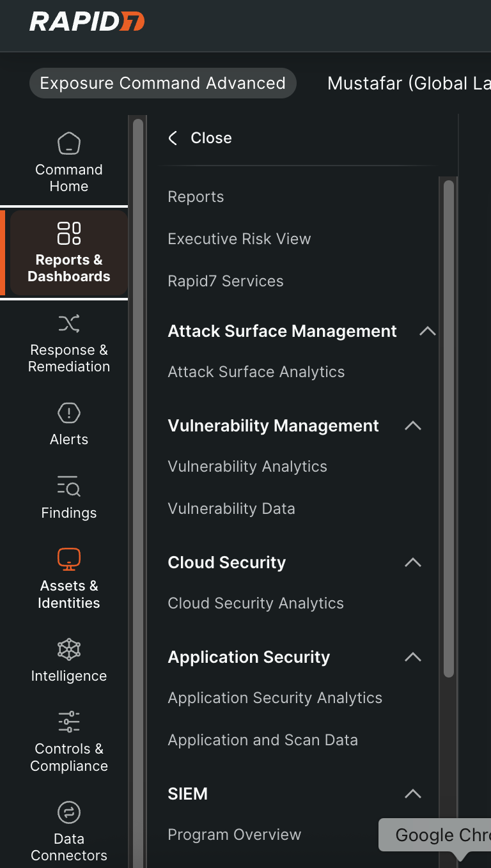Collapse the SIEM section chevron
491x868 pixels.
pos(413,794)
